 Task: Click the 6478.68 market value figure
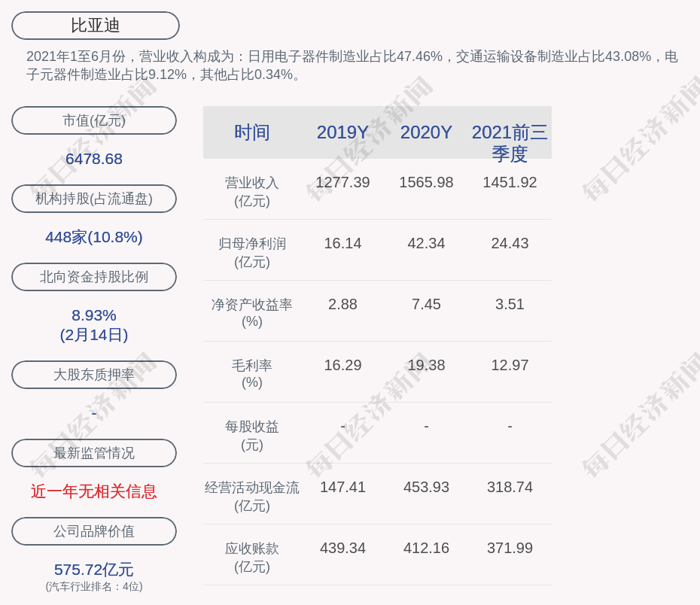94,159
